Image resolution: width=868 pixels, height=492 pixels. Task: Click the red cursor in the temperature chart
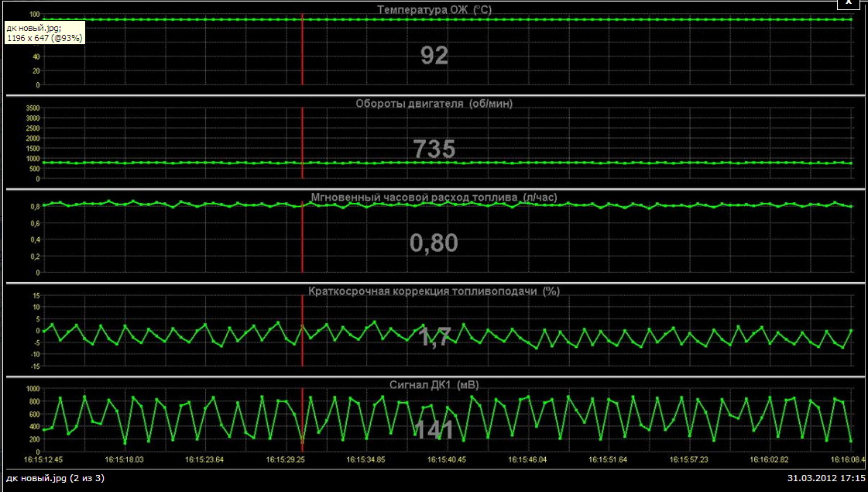[x=302, y=50]
